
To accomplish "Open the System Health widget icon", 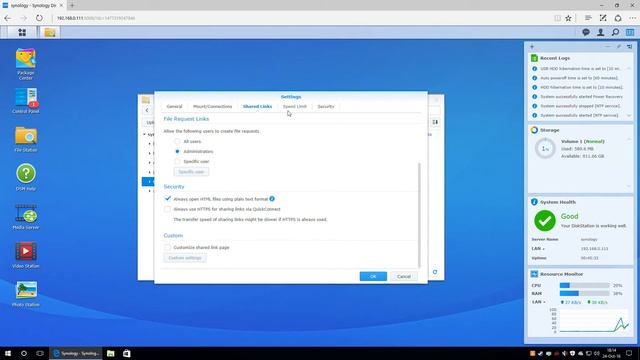I will pyautogui.click(x=534, y=202).
